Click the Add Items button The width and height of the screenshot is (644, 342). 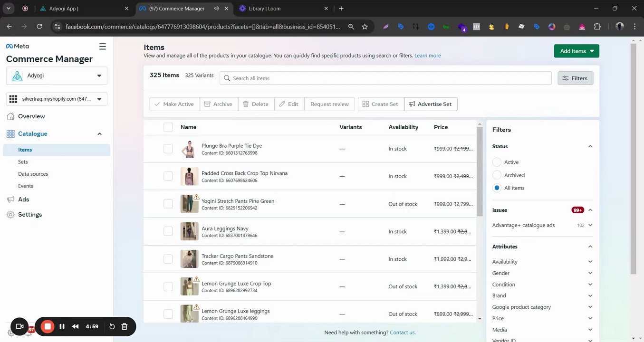(x=577, y=51)
